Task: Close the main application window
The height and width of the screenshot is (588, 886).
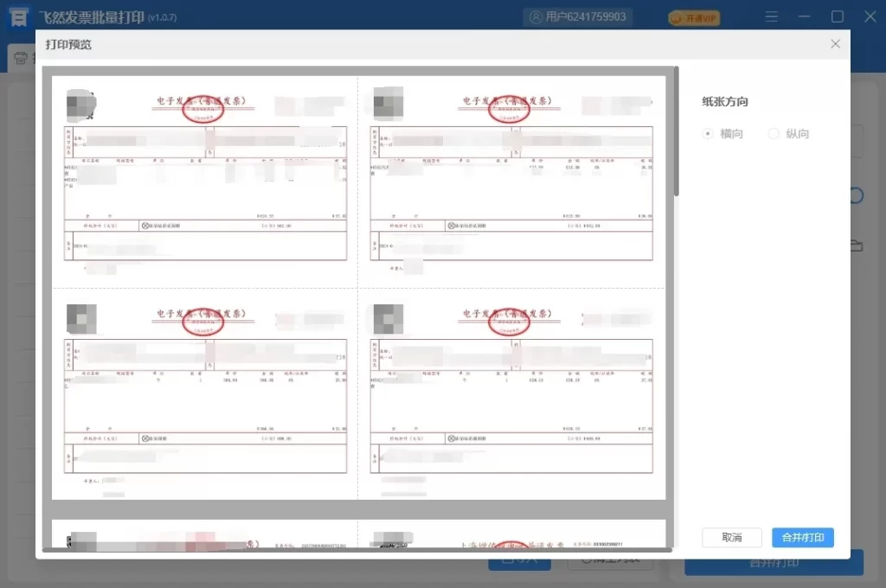Action: (x=870, y=16)
